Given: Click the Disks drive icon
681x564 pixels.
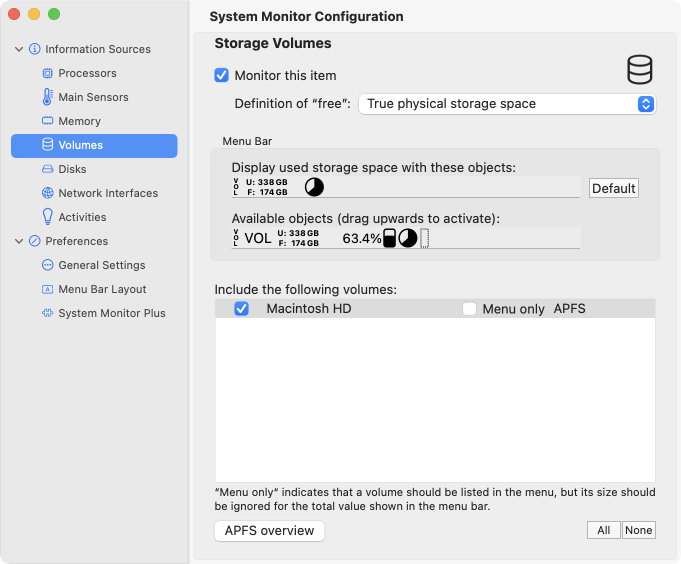Looking at the screenshot, I should coord(47,169).
